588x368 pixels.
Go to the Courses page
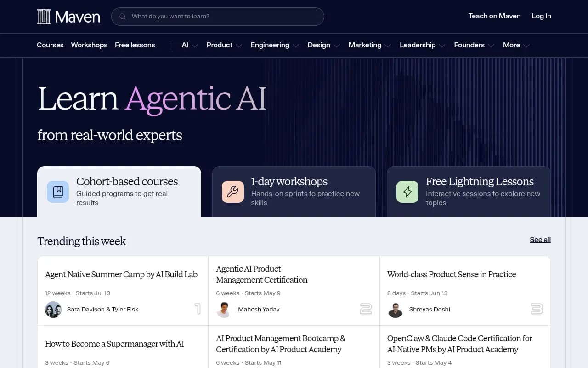pos(50,45)
